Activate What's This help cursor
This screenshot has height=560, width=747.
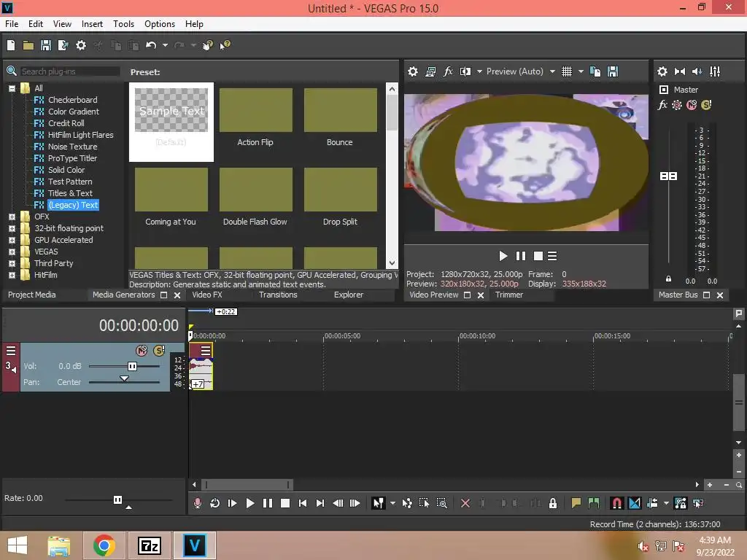point(225,45)
